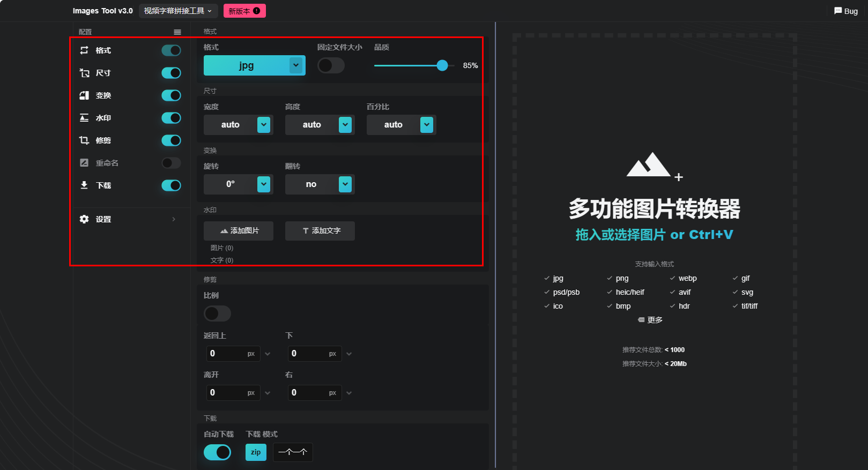Viewport: 868px width, 470px height.
Task: Click the 水印 watermark icon in sidebar
Action: 84,118
